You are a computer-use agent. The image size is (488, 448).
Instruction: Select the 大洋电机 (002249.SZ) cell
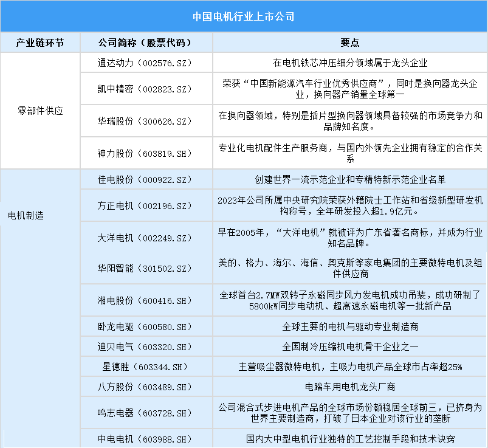[145, 237]
